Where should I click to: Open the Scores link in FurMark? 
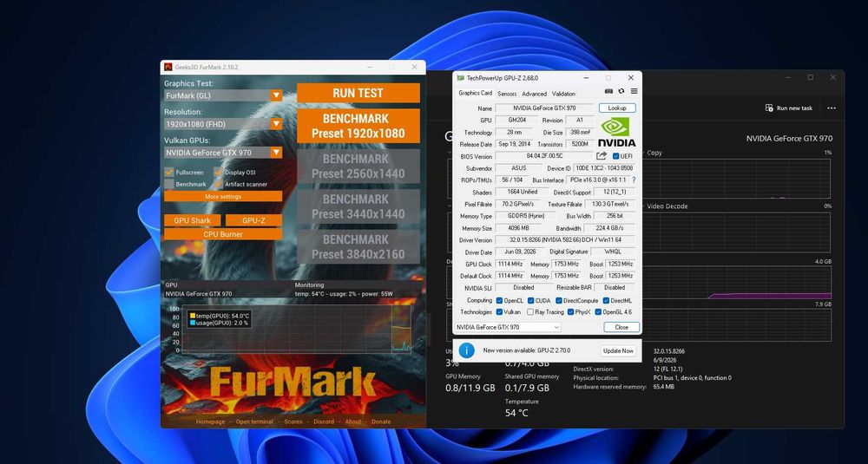293,422
